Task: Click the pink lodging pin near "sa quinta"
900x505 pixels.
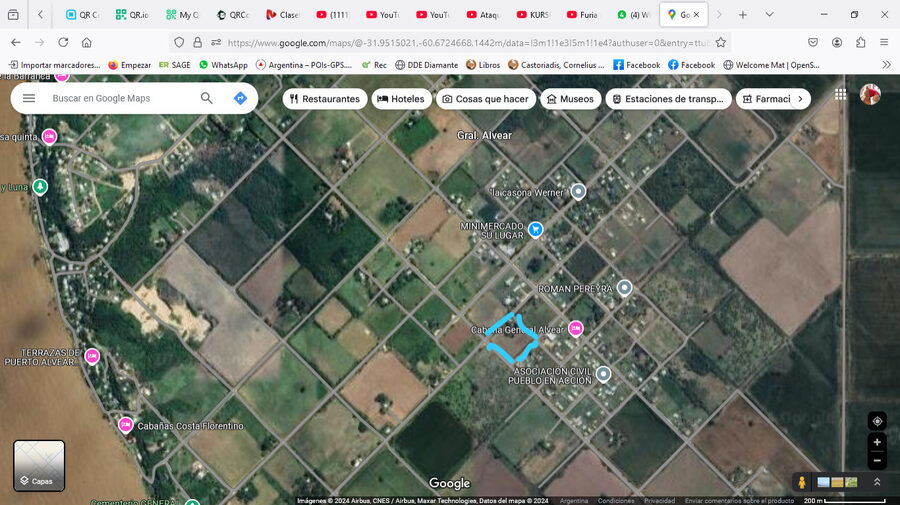Action: [49, 137]
